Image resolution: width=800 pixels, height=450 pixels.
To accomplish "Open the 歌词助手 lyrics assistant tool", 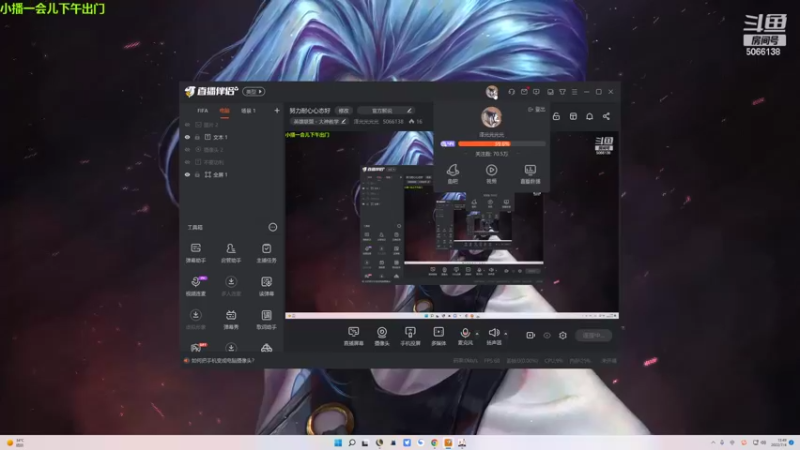I will coord(266,319).
